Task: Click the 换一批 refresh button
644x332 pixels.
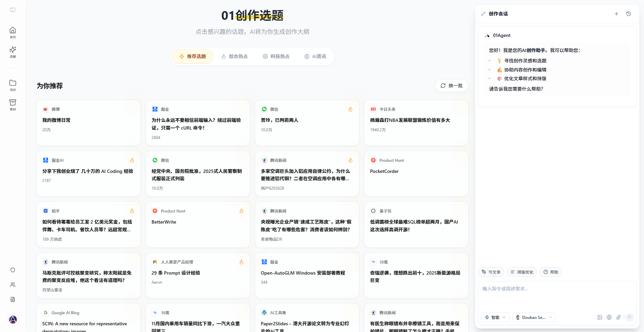Action: click(x=451, y=86)
